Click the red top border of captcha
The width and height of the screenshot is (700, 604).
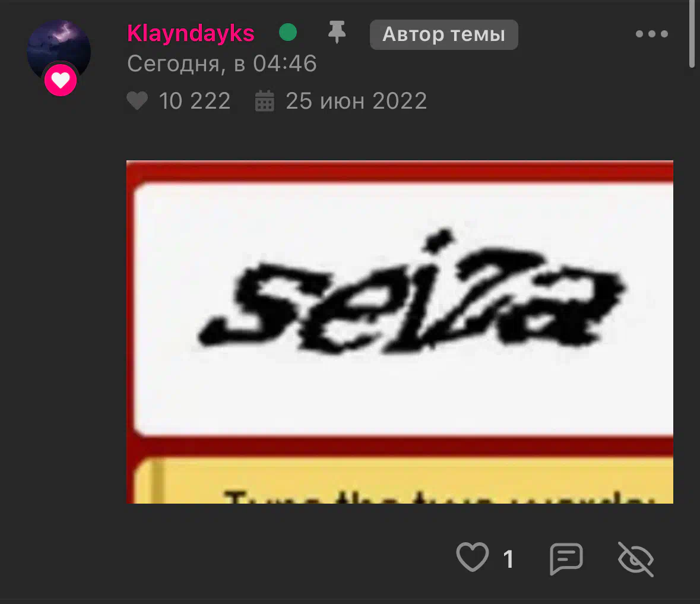(x=400, y=171)
